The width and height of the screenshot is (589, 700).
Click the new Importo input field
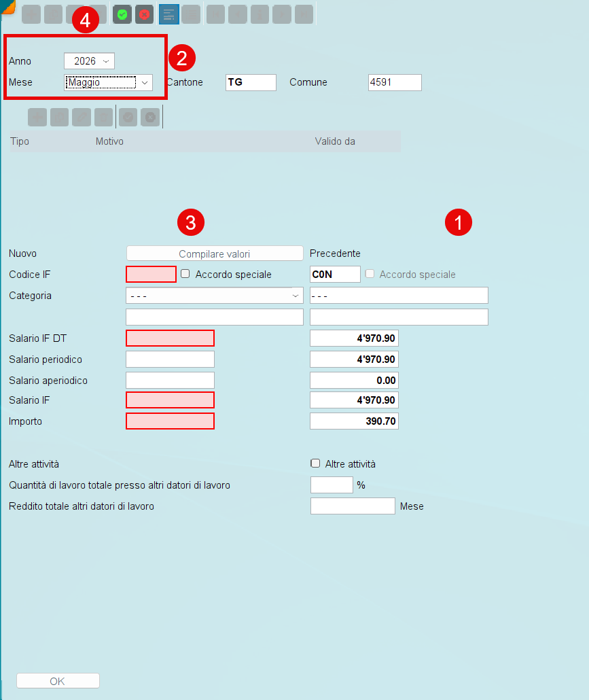170,421
